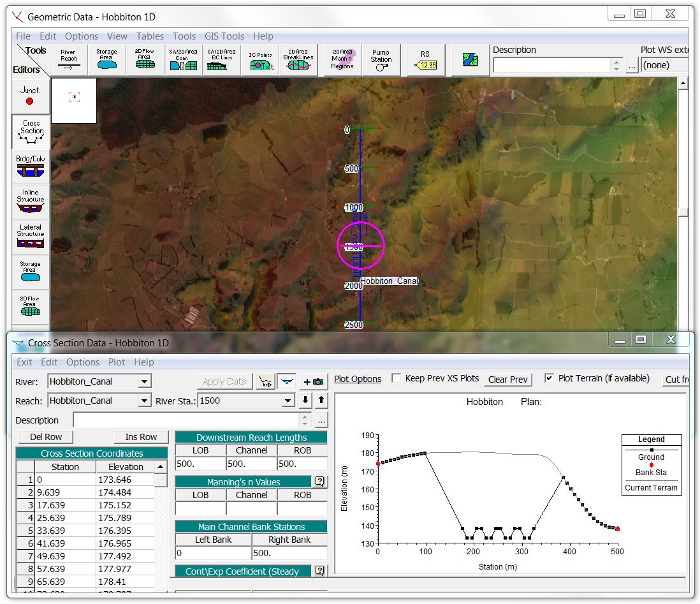
Task: Open the 2D Flow Area editor in left sidebar
Action: [x=31, y=306]
